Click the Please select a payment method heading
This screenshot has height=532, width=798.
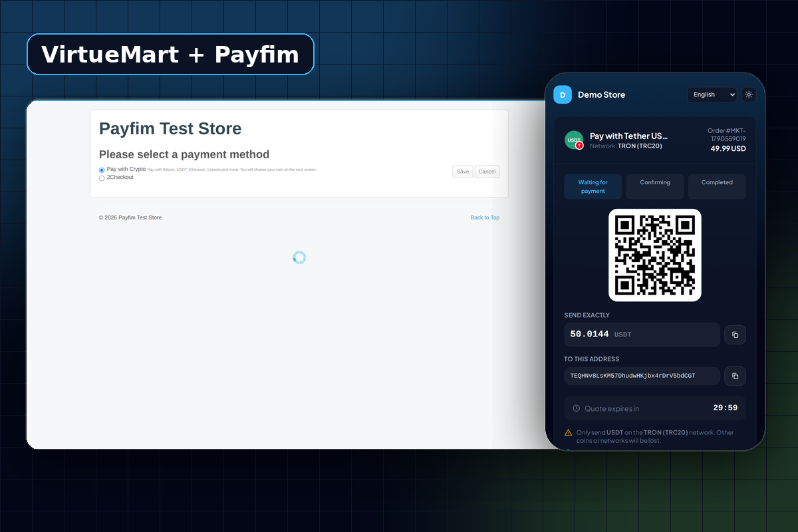[x=184, y=154]
